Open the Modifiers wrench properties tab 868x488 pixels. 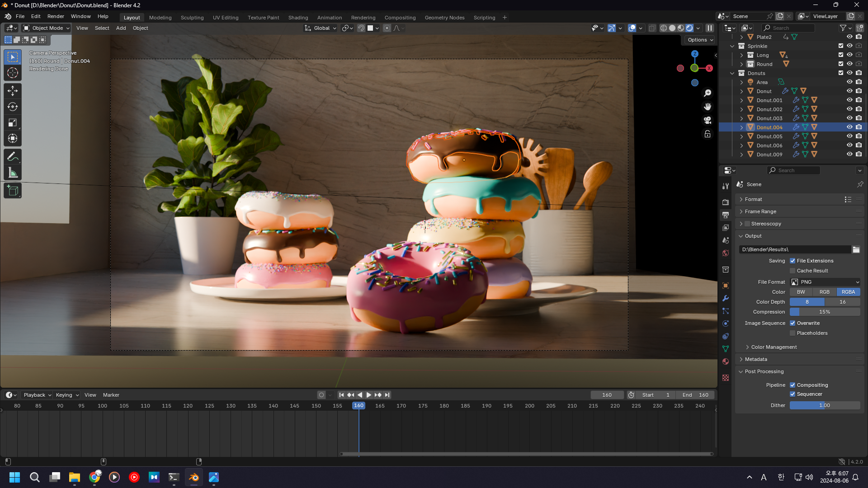click(x=726, y=298)
